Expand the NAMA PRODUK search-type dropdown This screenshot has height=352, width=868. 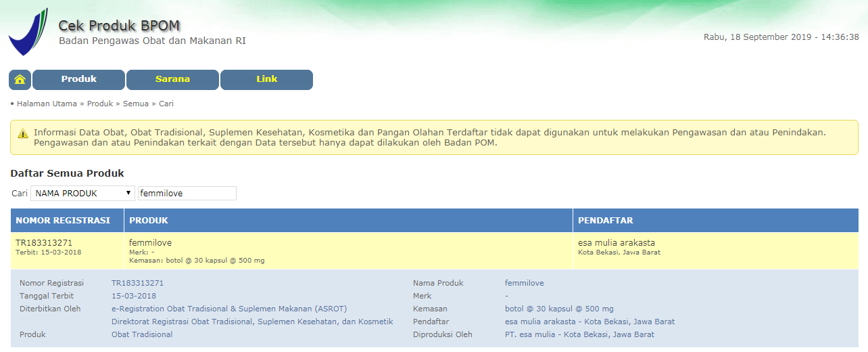coord(82,194)
